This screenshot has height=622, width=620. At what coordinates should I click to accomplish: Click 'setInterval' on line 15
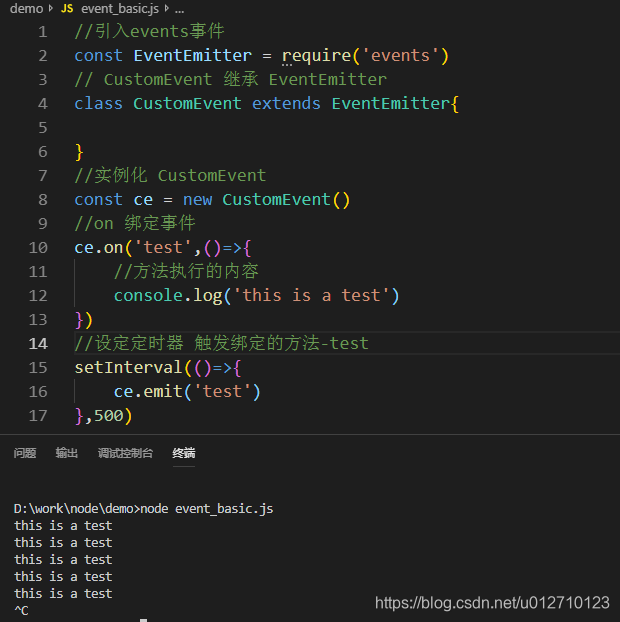(128, 368)
